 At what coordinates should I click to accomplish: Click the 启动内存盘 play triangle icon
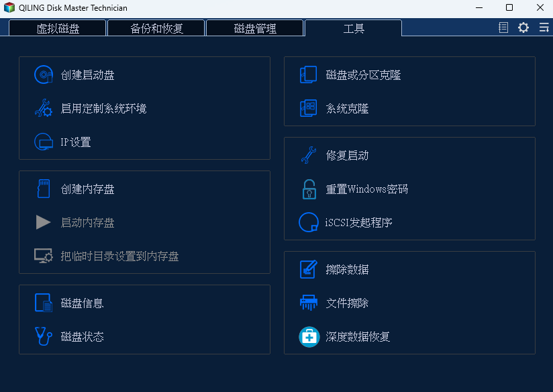(44, 222)
